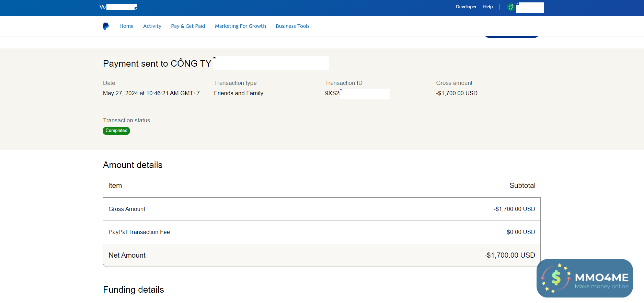644x303 pixels.
Task: Click the Payment sent to CÔNG TY heading
Action: 157,64
